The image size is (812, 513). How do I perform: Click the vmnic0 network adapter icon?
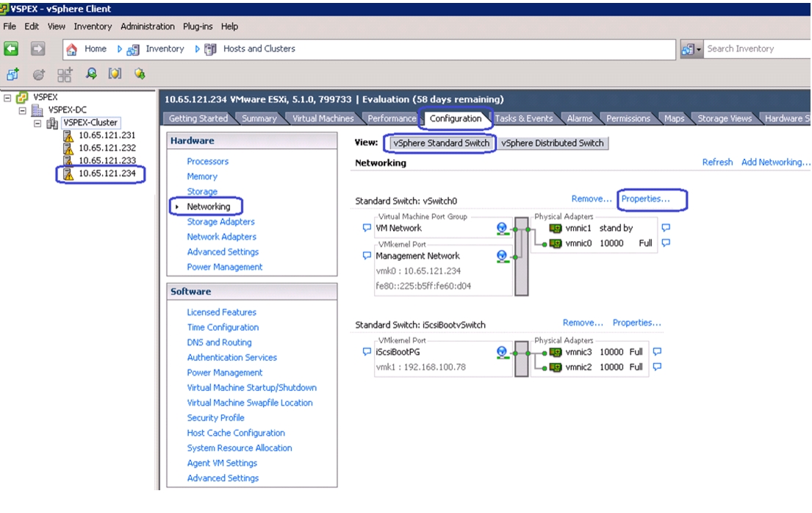click(555, 243)
